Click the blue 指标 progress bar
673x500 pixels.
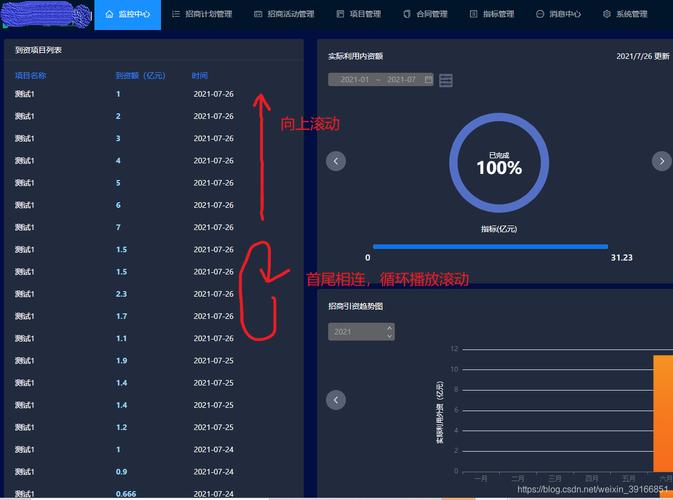coord(490,246)
